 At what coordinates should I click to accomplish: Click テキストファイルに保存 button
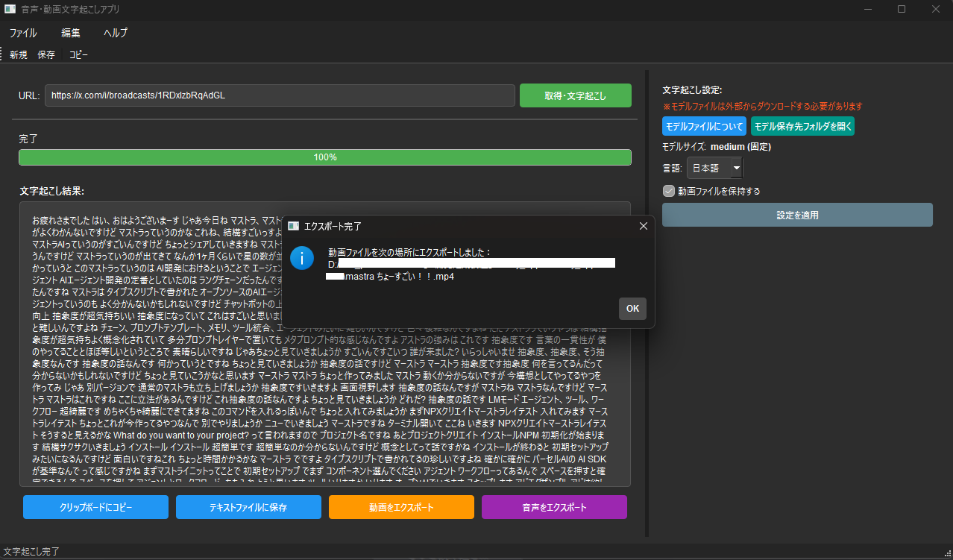pos(248,507)
